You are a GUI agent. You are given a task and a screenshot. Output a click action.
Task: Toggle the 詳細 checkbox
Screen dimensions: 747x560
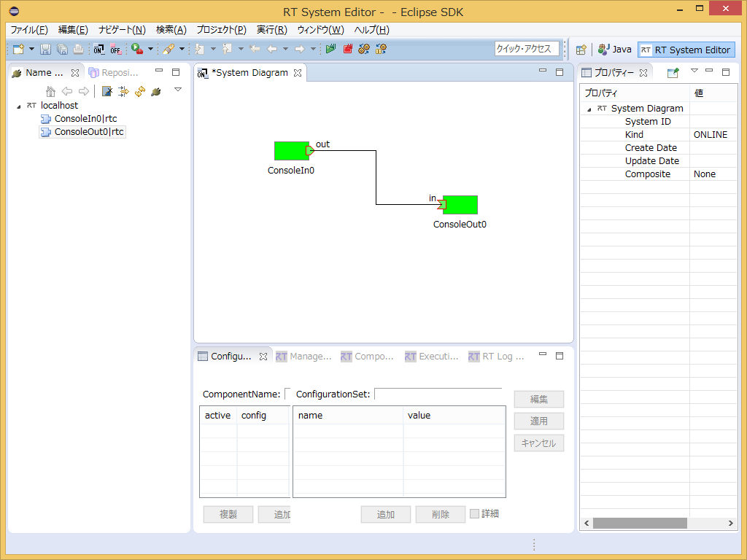tap(474, 513)
